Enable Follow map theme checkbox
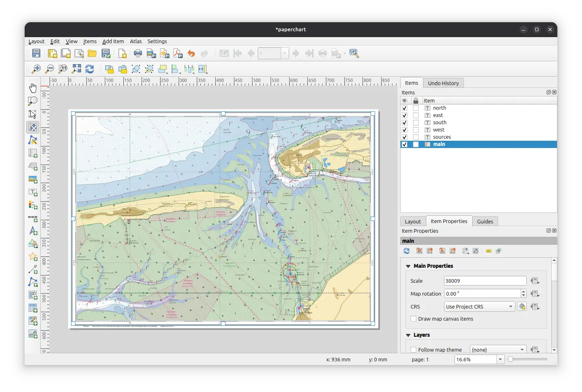The image size is (582, 392). (413, 350)
